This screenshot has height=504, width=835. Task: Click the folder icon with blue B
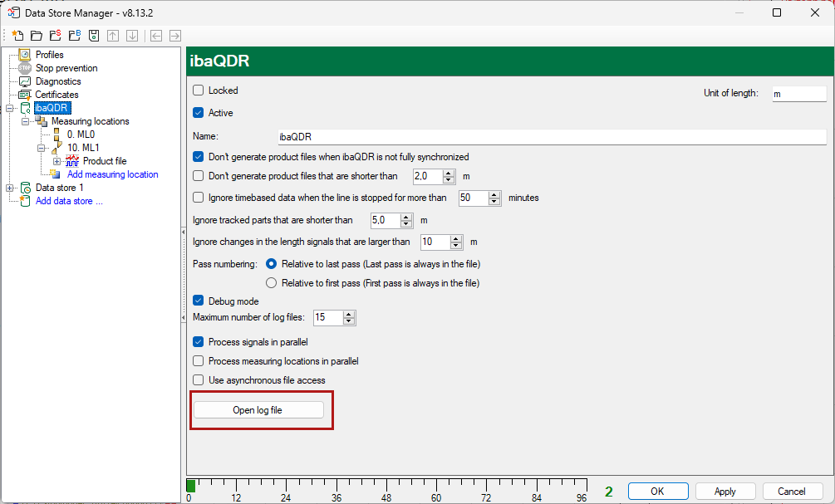[x=75, y=36]
